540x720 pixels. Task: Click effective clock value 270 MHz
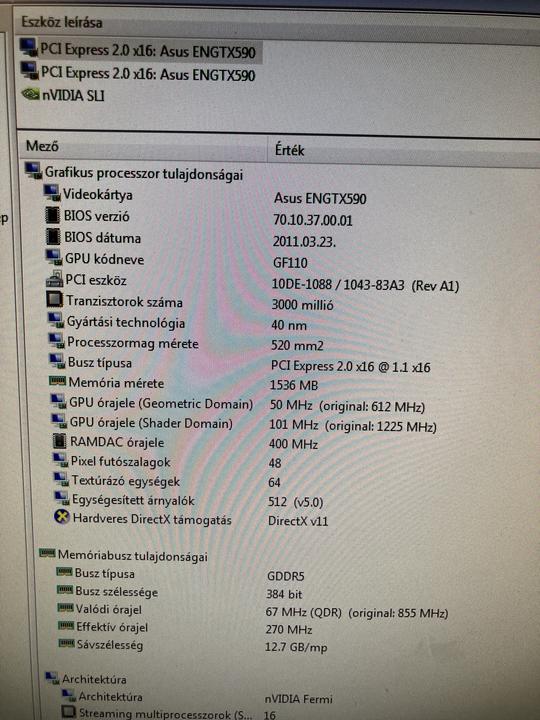[x=289, y=630]
